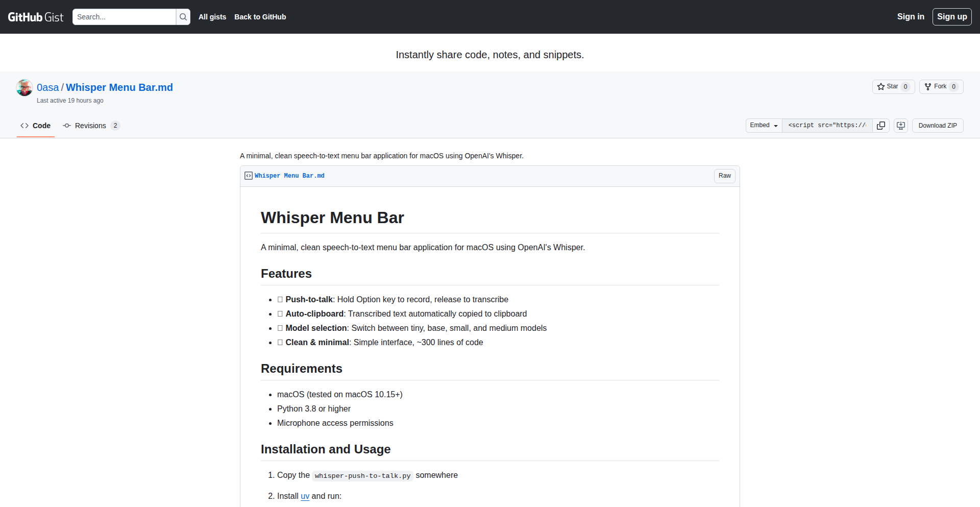Open the uv link in Installation section

(305, 496)
